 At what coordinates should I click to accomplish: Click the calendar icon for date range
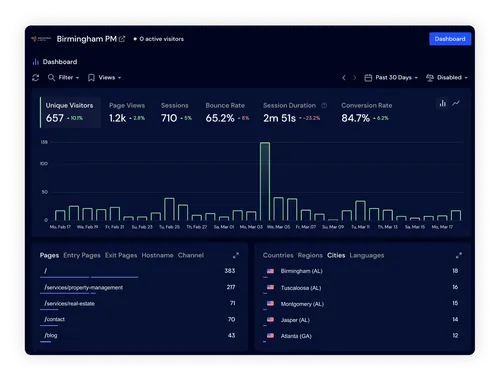coord(368,78)
